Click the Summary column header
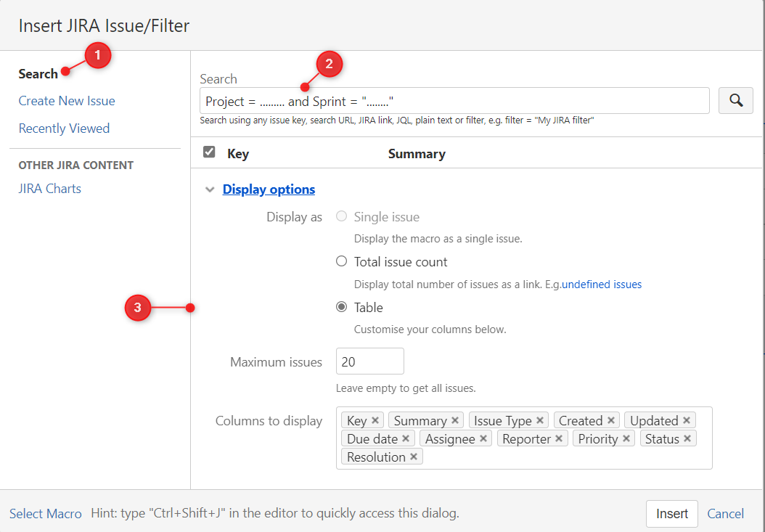Image resolution: width=765 pixels, height=532 pixels. pyautogui.click(x=417, y=154)
